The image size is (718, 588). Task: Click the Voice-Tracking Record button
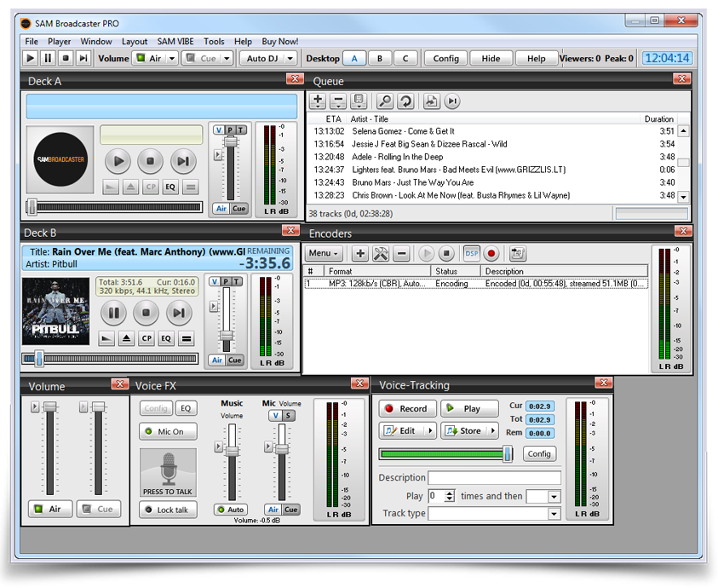tap(407, 409)
